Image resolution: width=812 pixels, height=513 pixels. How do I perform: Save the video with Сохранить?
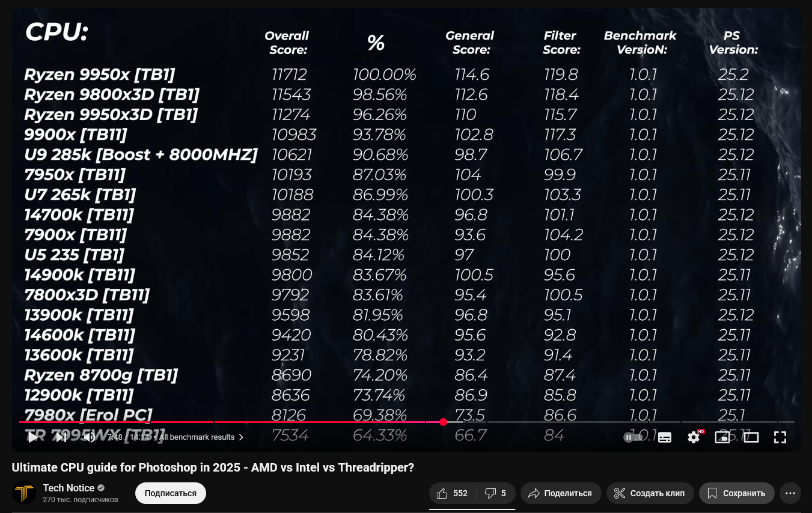737,493
